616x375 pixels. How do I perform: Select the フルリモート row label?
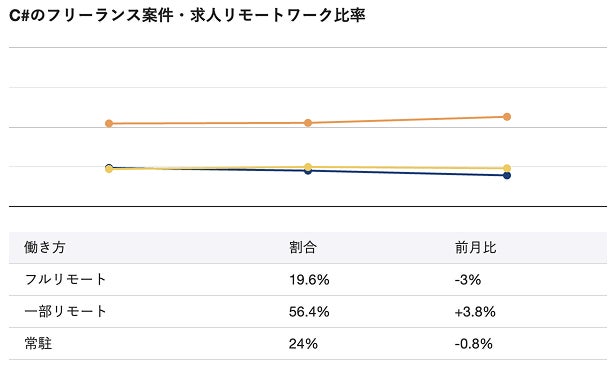click(65, 280)
